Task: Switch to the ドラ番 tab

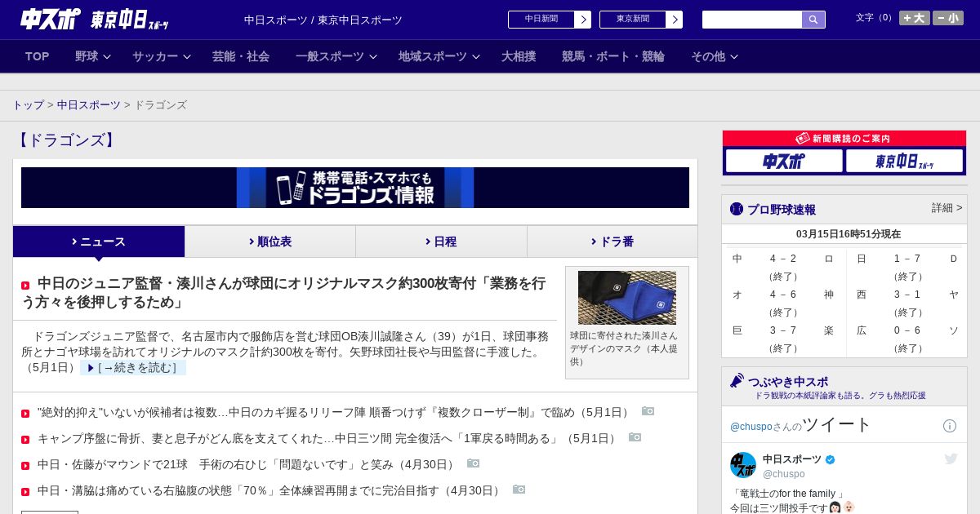Action: pyautogui.click(x=612, y=241)
